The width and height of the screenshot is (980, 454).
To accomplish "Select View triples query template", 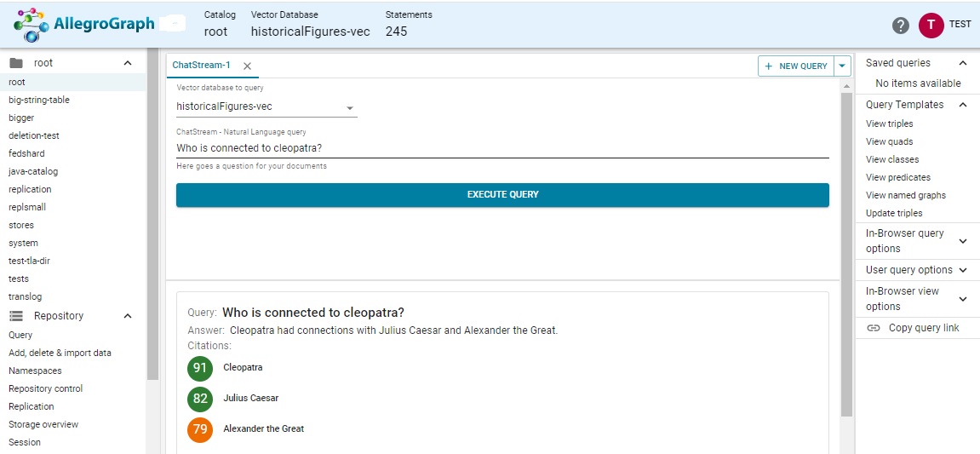I will click(x=889, y=124).
